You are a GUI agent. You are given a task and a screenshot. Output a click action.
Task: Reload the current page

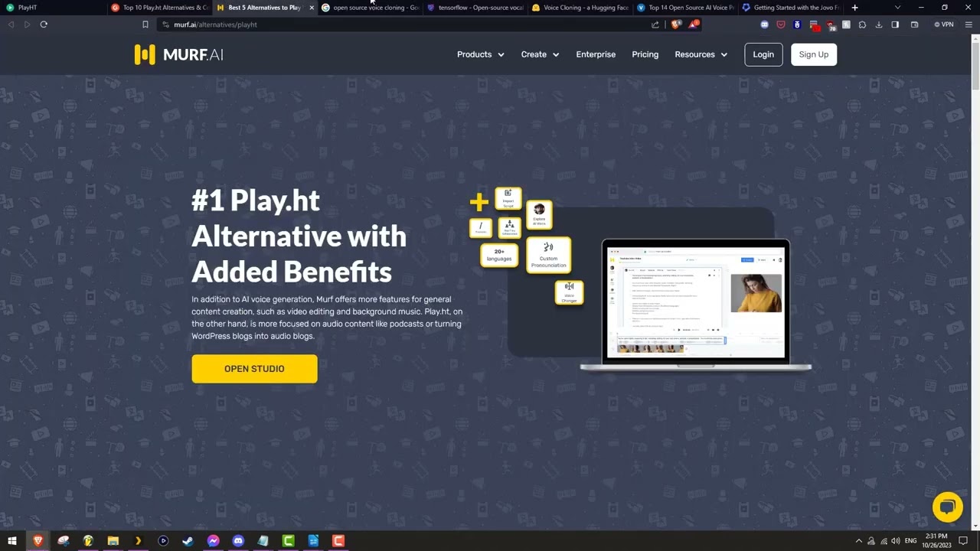click(x=44, y=24)
